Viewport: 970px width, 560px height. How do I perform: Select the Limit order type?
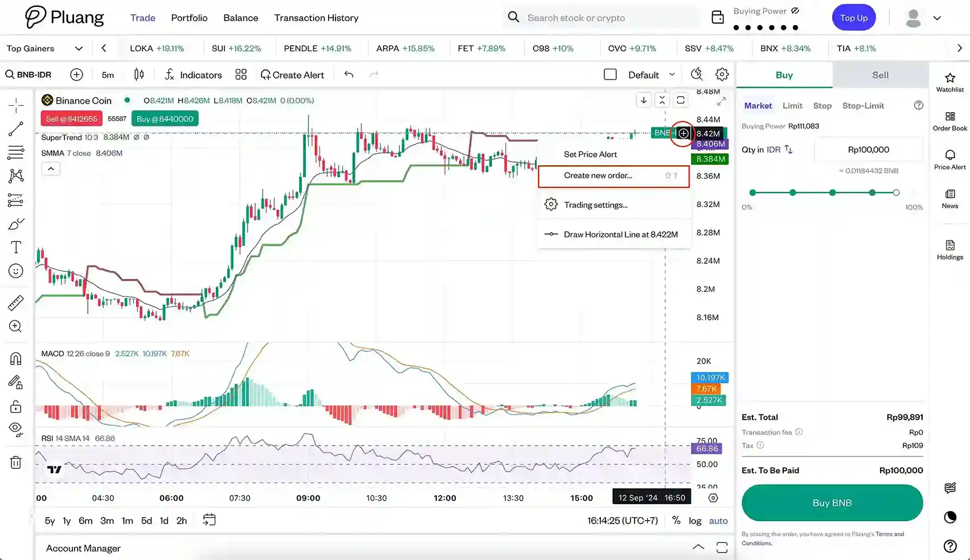click(x=792, y=105)
